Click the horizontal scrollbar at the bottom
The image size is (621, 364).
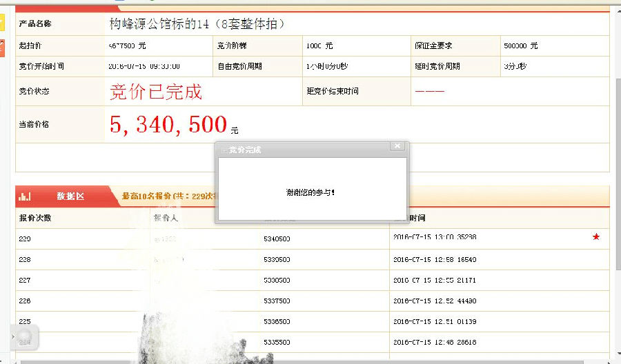pyautogui.click(x=310, y=361)
